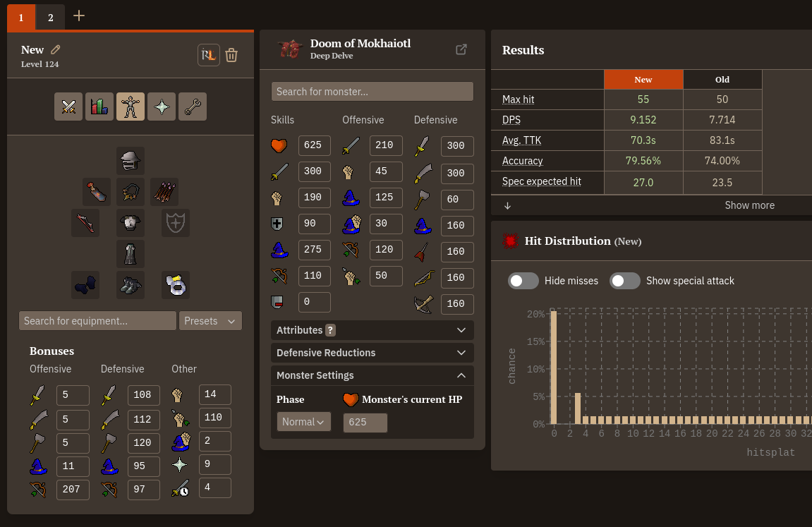The width and height of the screenshot is (812, 527).
Task: Open the Presets dropdown
Action: click(210, 321)
